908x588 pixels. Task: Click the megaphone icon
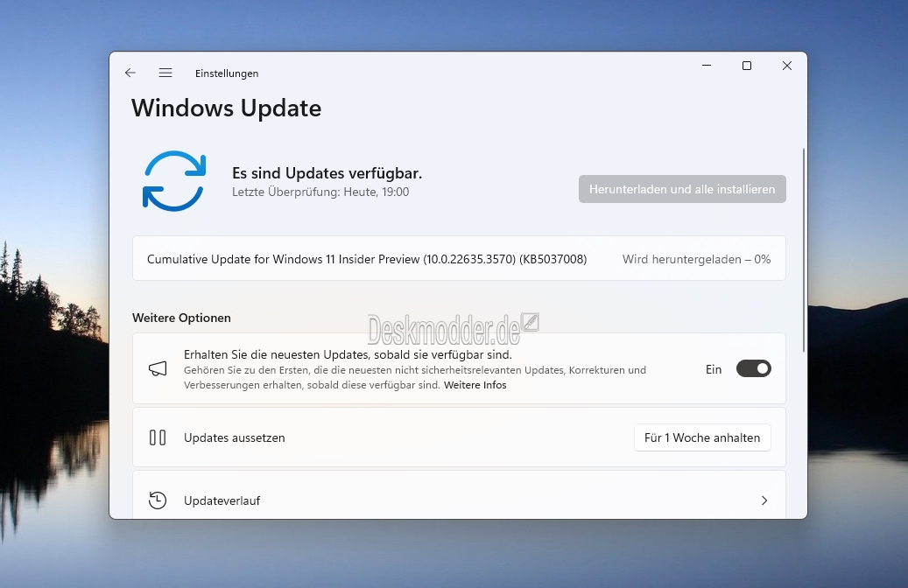point(158,368)
